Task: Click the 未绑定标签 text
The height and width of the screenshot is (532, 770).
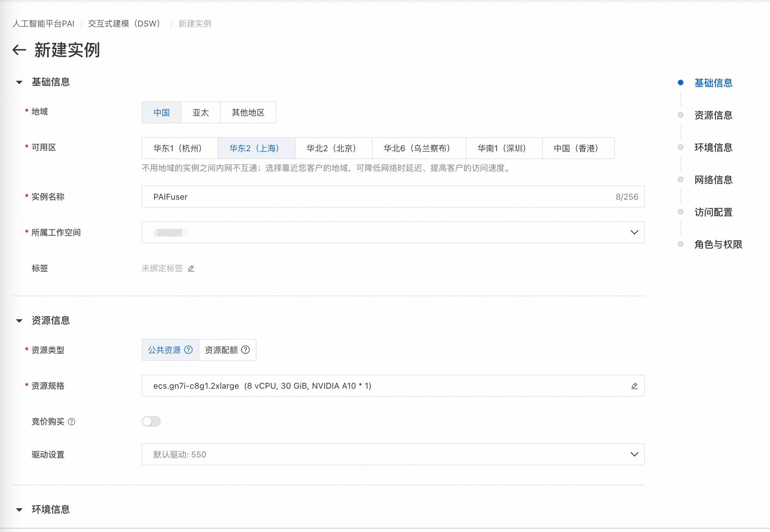Action: tap(162, 268)
